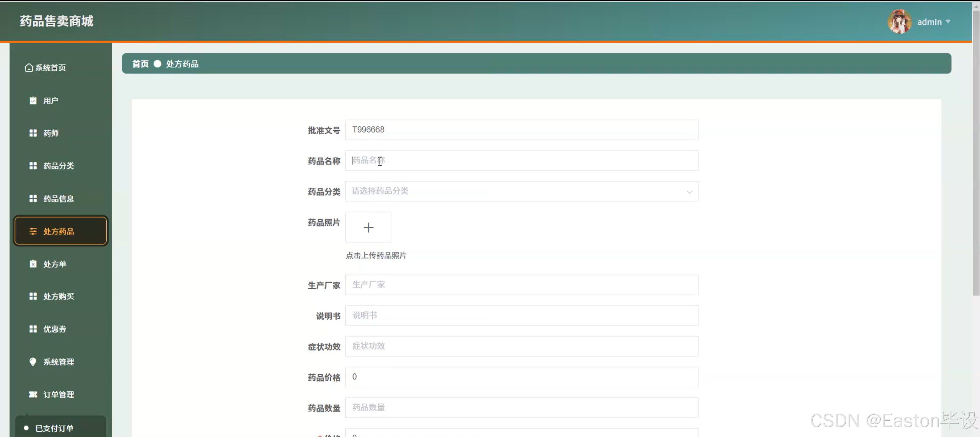Viewport: 980px width, 437px height.
Task: Click the 点击上传药品照片 hint text
Action: pos(376,256)
